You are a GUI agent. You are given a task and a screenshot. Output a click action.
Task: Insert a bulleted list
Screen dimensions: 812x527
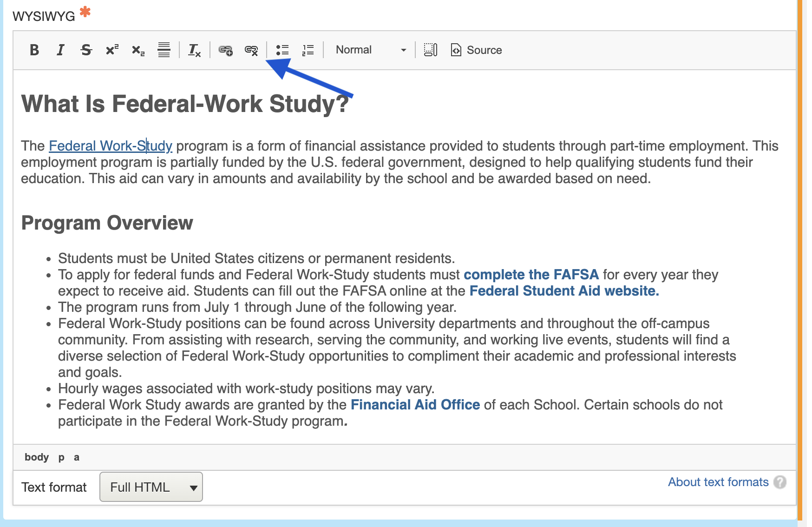coord(282,50)
